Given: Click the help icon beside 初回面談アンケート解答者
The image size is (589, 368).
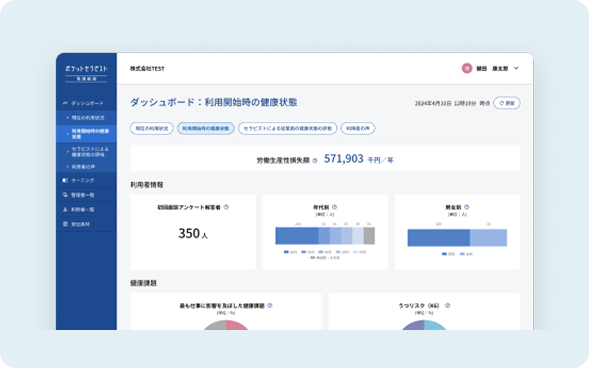Looking at the screenshot, I should click(226, 207).
